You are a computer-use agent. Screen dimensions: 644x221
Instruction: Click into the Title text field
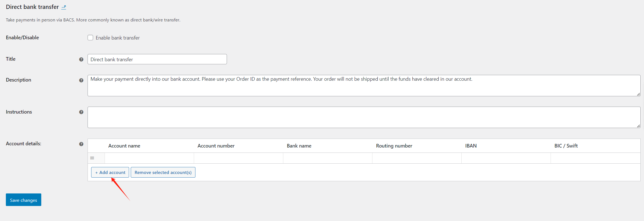(x=157, y=59)
